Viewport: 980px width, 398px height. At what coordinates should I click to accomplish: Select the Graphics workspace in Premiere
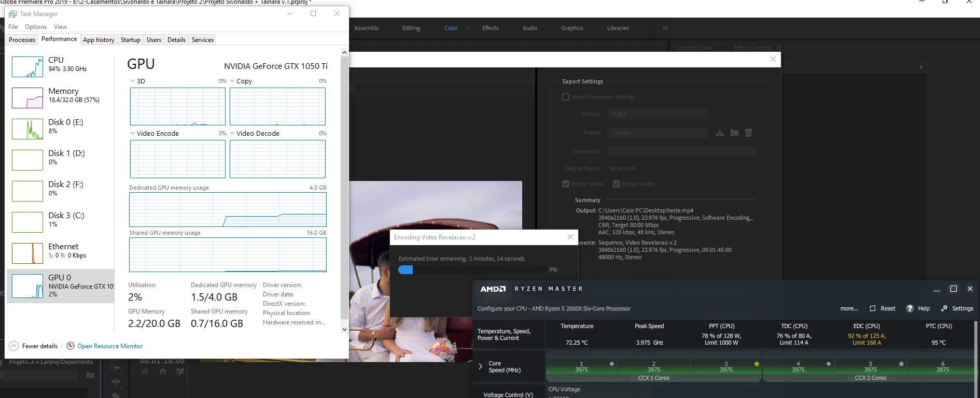[572, 28]
